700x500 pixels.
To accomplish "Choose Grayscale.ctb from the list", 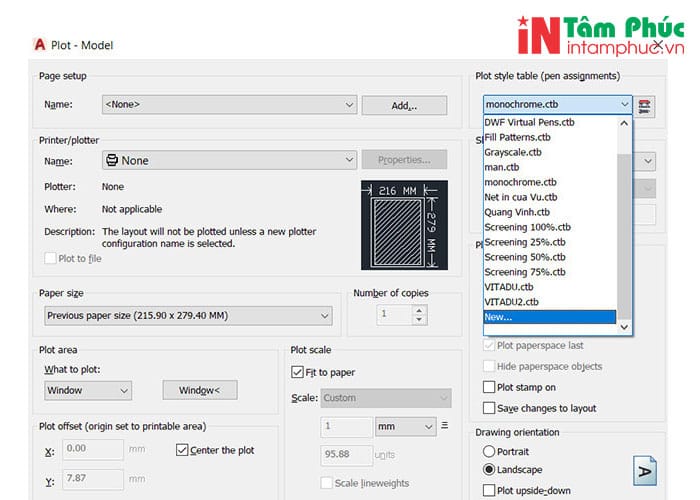I will 513,152.
